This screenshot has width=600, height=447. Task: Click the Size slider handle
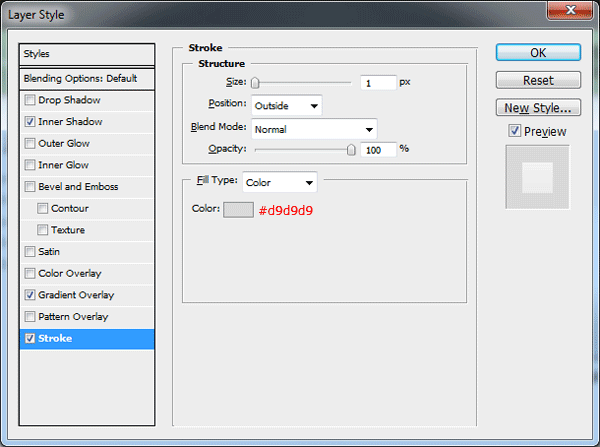[x=255, y=82]
